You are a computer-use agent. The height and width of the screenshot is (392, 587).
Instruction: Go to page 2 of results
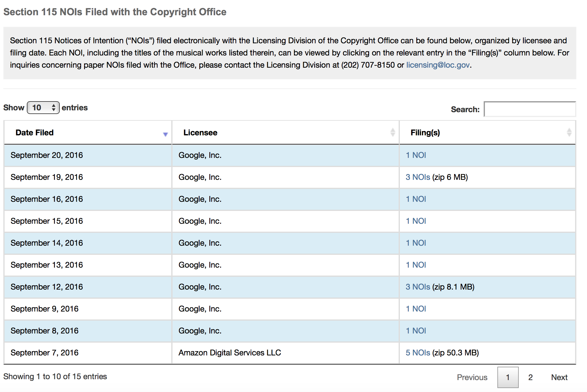[x=530, y=377]
